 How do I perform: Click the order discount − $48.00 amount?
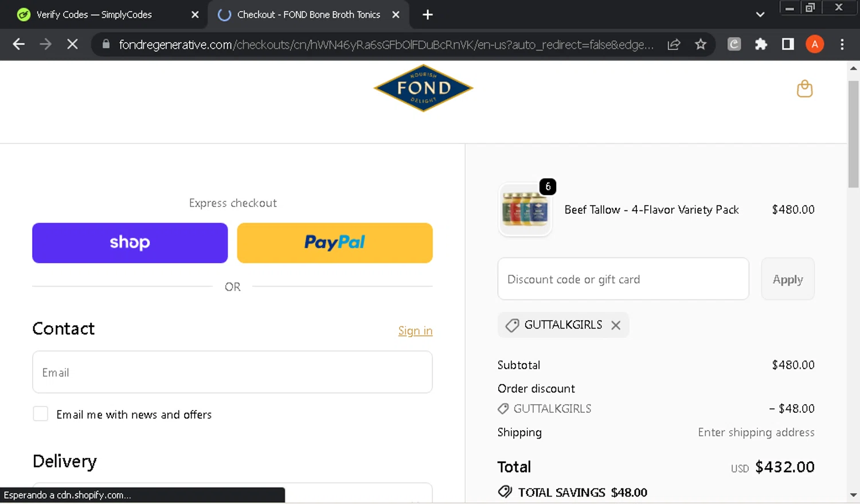pos(792,409)
